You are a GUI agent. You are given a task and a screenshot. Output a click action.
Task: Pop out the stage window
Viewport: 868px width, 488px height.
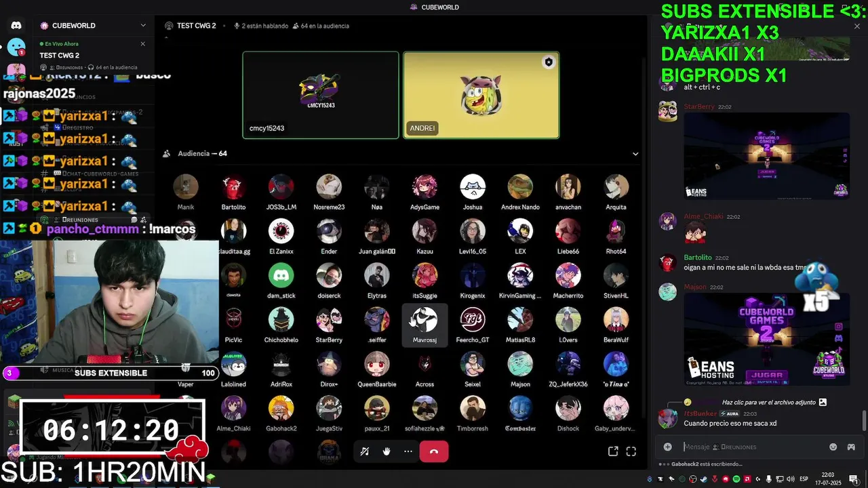613,451
